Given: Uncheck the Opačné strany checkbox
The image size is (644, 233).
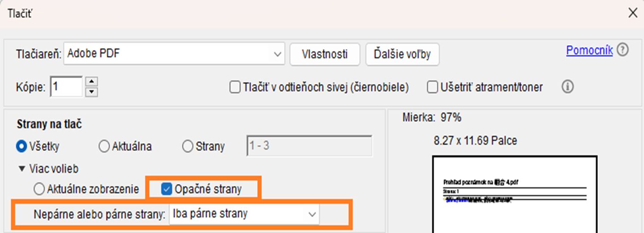Looking at the screenshot, I should [166, 189].
